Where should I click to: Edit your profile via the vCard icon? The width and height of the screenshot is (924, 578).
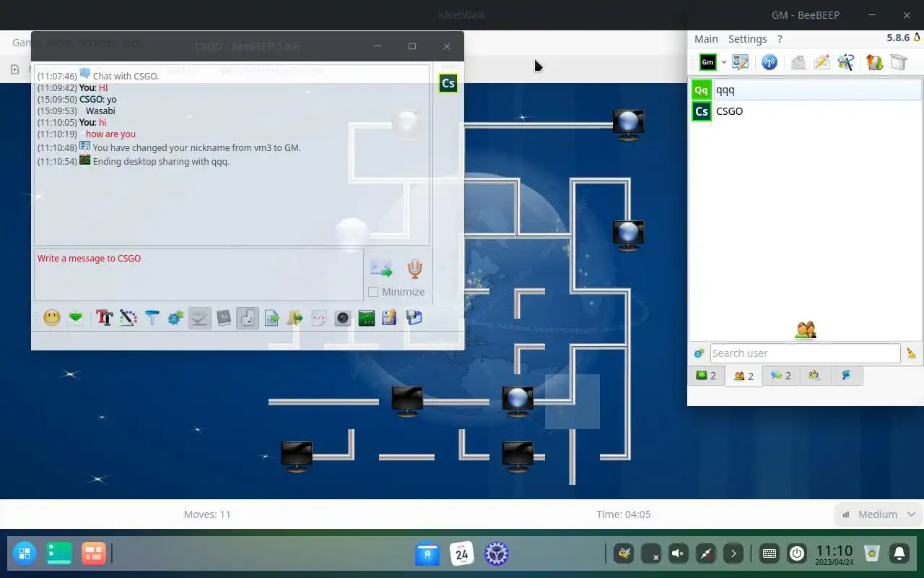741,62
